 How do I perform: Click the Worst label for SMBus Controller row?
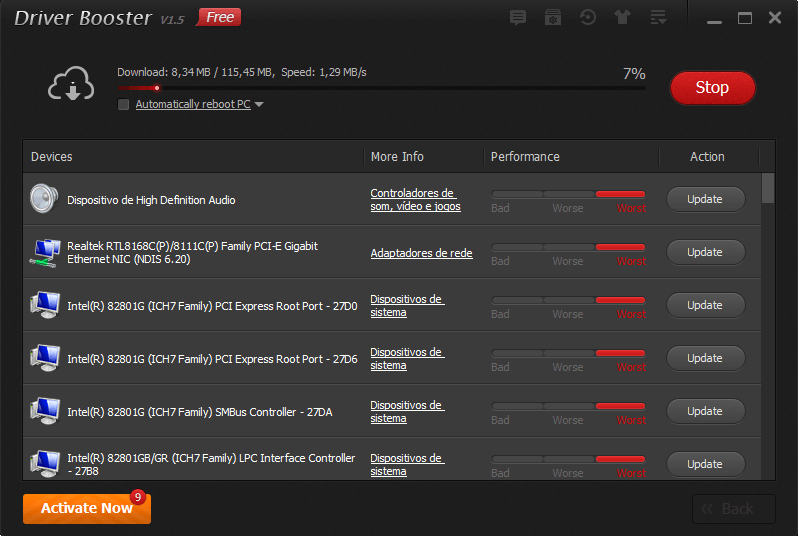click(x=631, y=420)
